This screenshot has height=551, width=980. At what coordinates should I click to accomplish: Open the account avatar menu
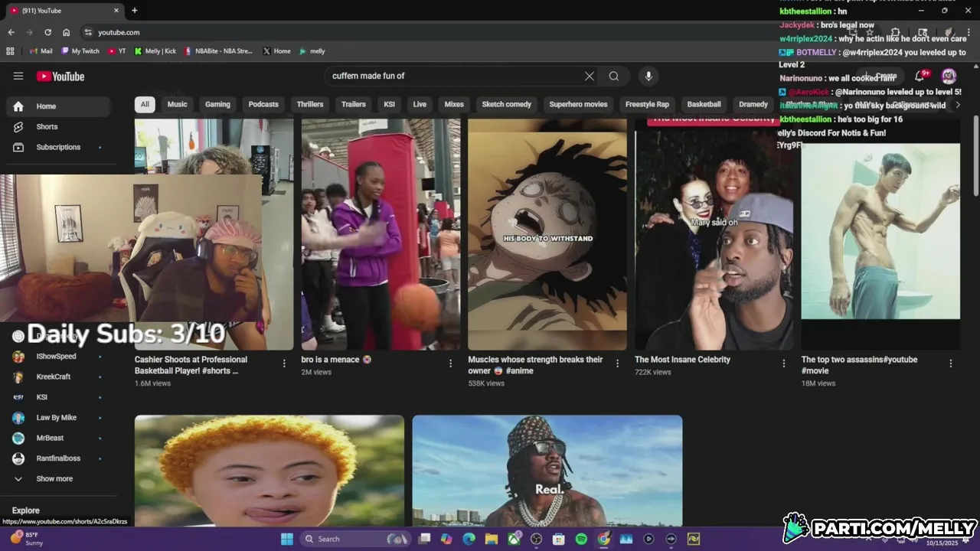click(x=949, y=76)
